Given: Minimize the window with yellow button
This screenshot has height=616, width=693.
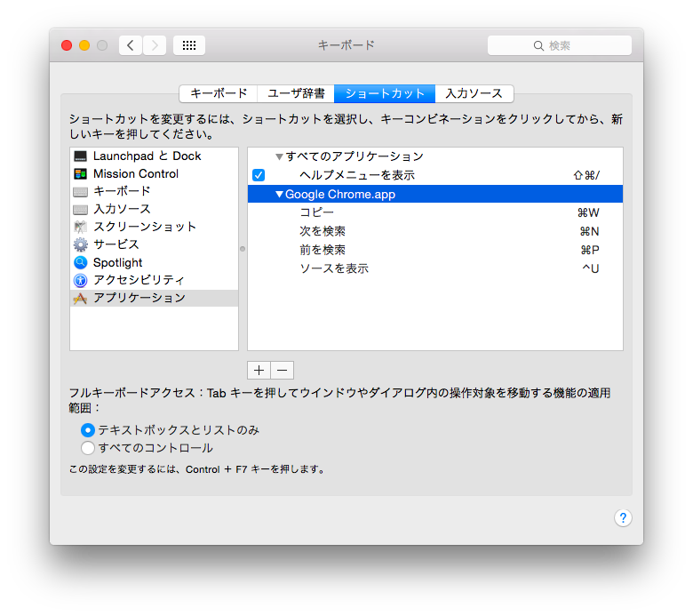Looking at the screenshot, I should click(84, 45).
